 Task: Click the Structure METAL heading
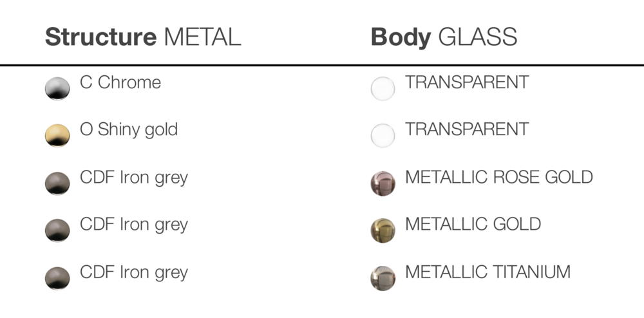[x=143, y=37]
